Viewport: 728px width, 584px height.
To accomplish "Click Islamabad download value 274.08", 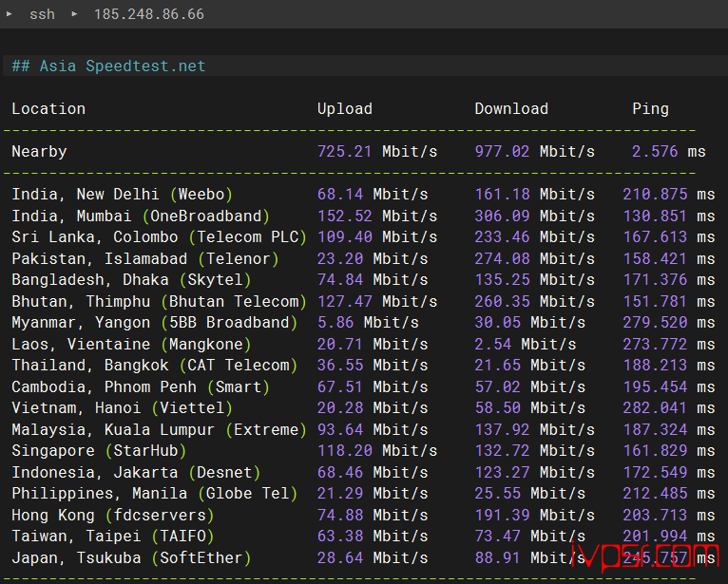I will point(502,258).
